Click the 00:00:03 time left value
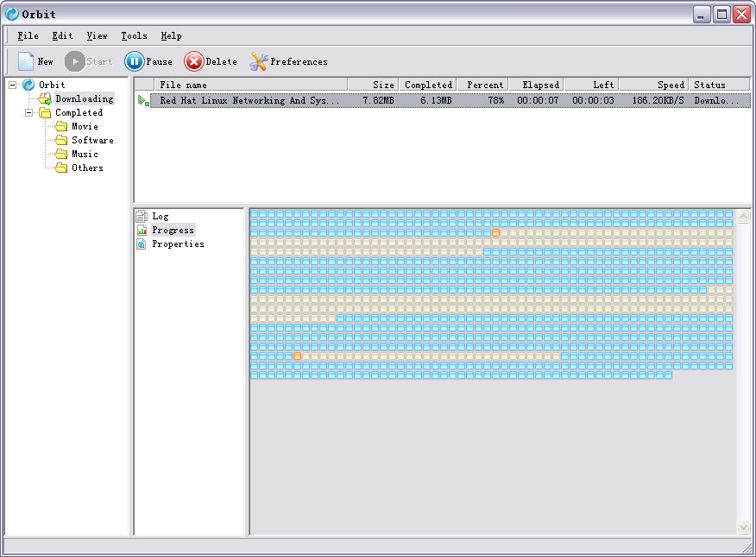 (593, 100)
